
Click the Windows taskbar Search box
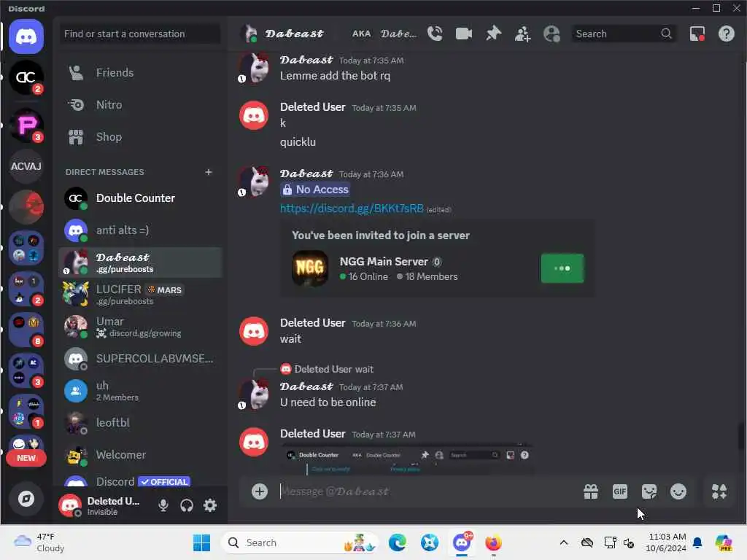pos(300,542)
